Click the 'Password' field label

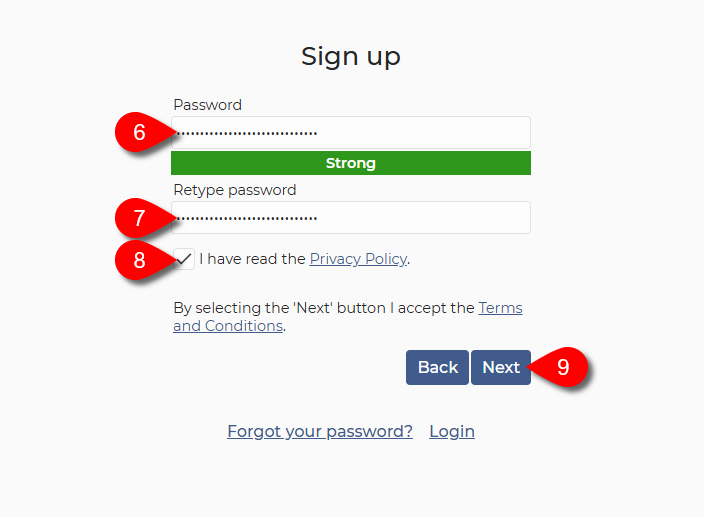coord(207,105)
